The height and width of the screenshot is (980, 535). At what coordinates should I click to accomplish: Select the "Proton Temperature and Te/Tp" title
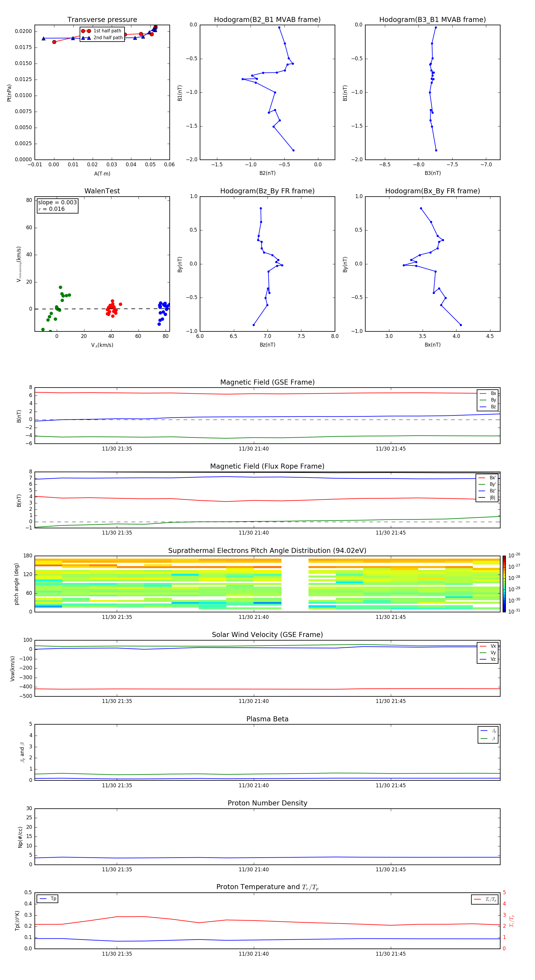coord(267,887)
